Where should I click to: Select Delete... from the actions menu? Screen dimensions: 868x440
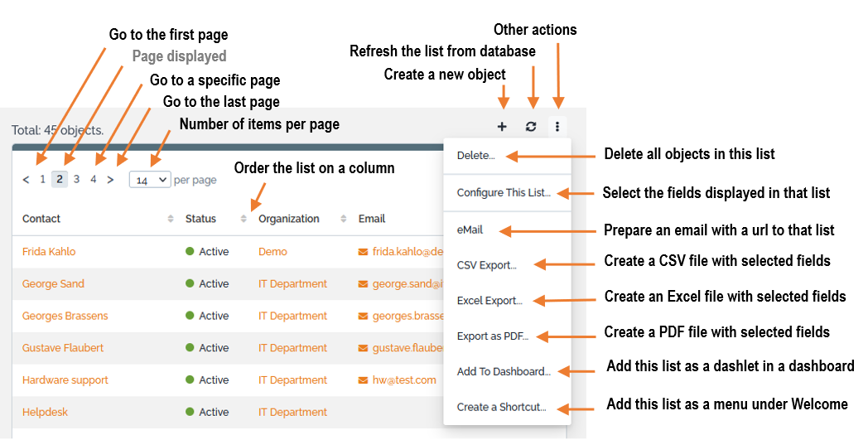click(x=475, y=155)
